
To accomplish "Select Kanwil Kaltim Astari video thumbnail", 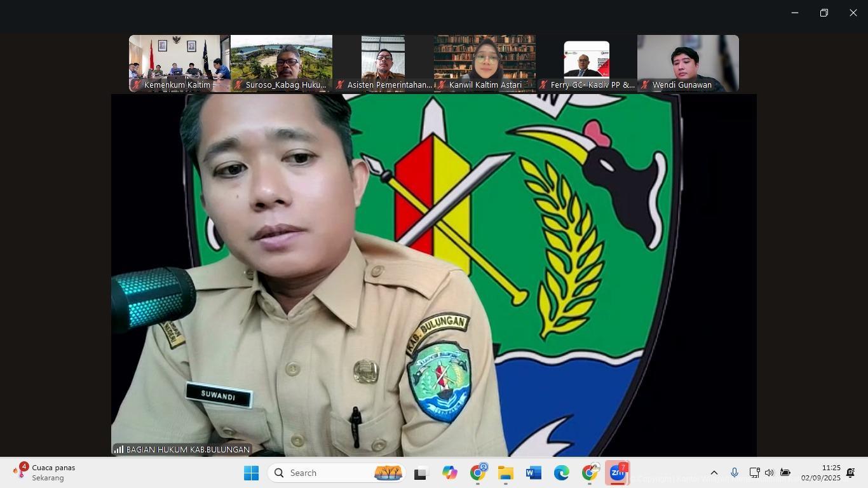I will tap(485, 64).
